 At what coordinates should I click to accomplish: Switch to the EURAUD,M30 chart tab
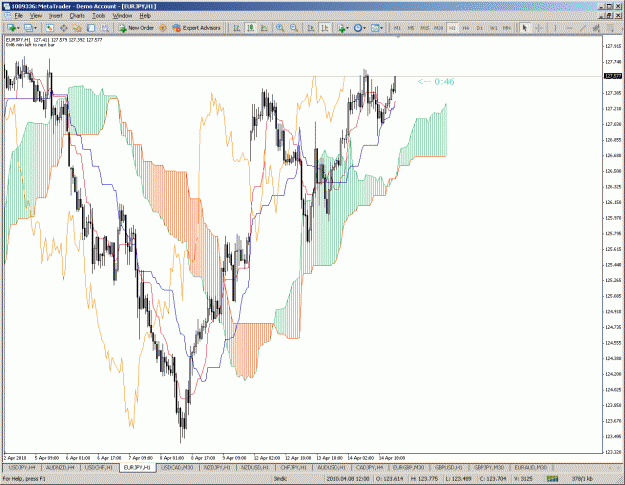coord(530,467)
